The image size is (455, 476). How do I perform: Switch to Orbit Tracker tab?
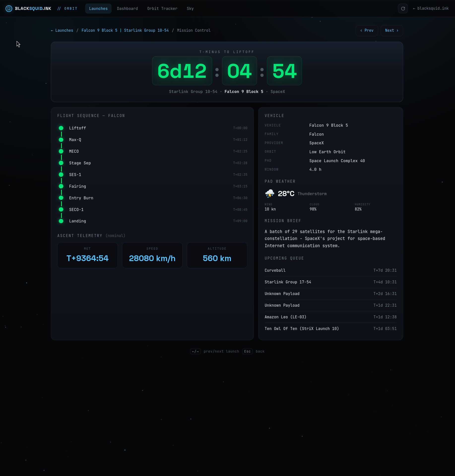pos(162,9)
